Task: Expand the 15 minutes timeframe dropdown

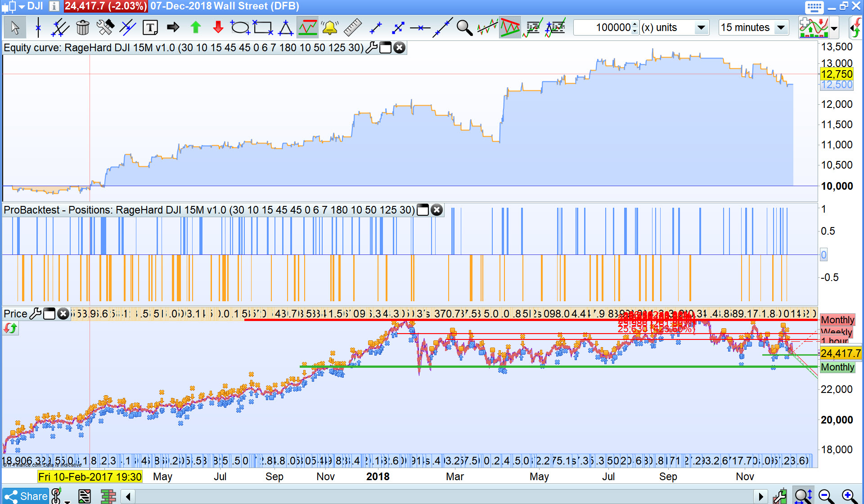Action: pyautogui.click(x=781, y=28)
